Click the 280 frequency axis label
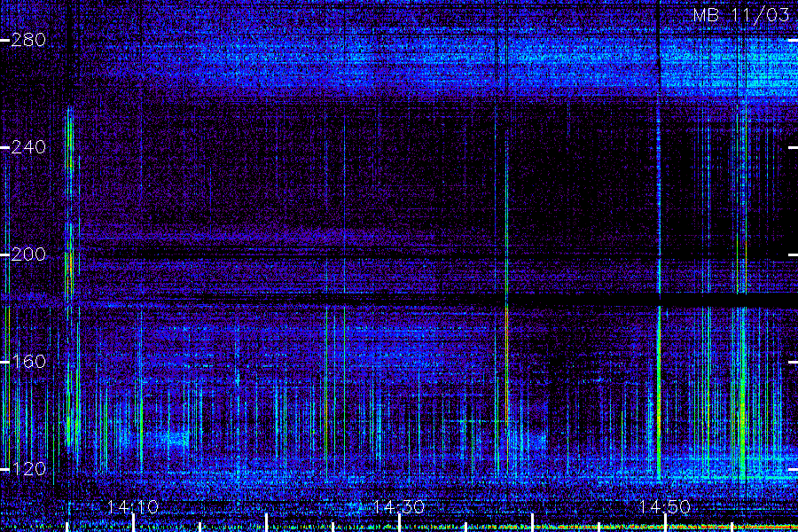Screen dimensions: 798x532 click(x=28, y=40)
